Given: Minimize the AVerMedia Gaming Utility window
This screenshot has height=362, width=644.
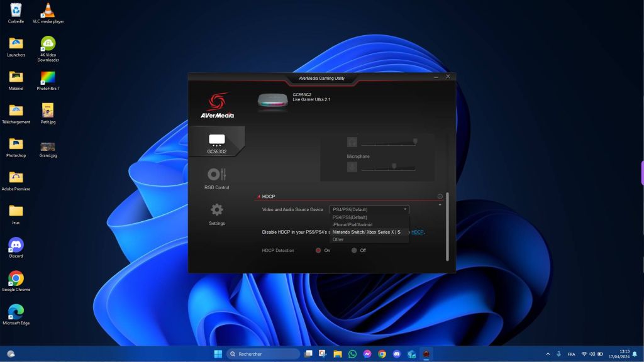Looking at the screenshot, I should pyautogui.click(x=436, y=77).
